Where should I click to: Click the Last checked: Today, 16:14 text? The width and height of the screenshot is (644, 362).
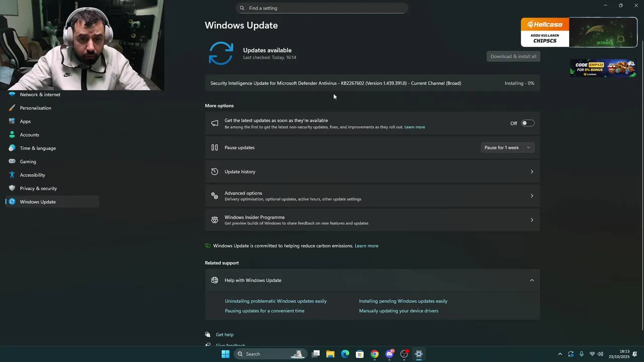tap(270, 57)
